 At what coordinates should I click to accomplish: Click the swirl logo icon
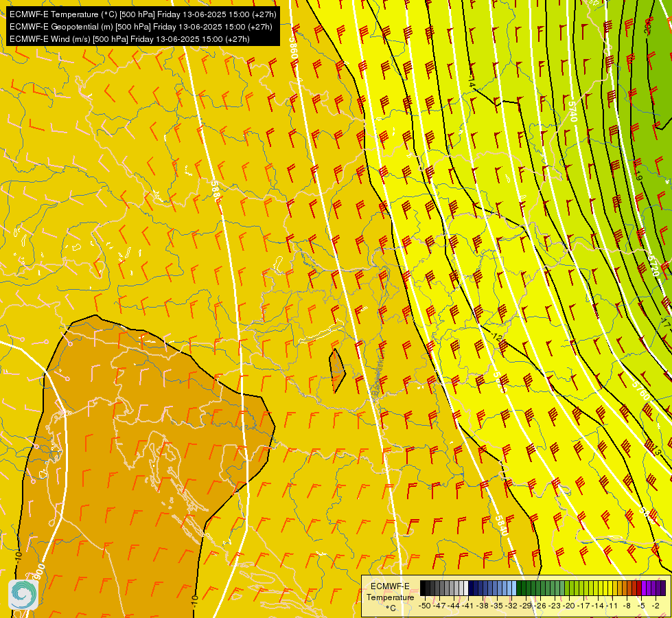coord(23,595)
